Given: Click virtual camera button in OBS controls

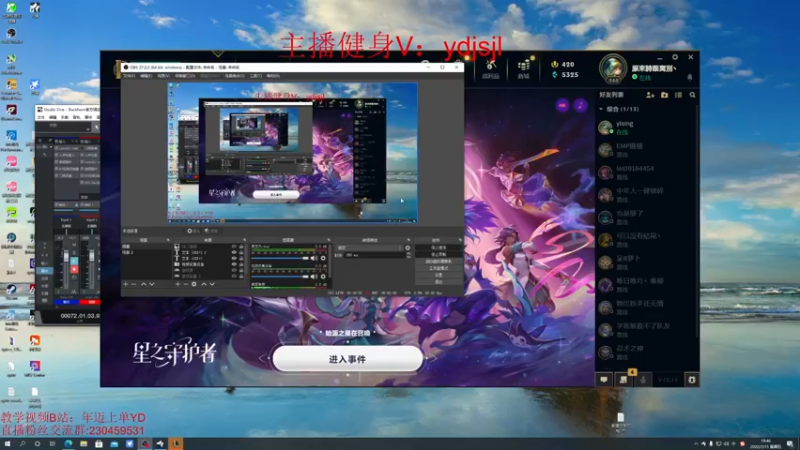Looking at the screenshot, I should pyautogui.click(x=438, y=261).
